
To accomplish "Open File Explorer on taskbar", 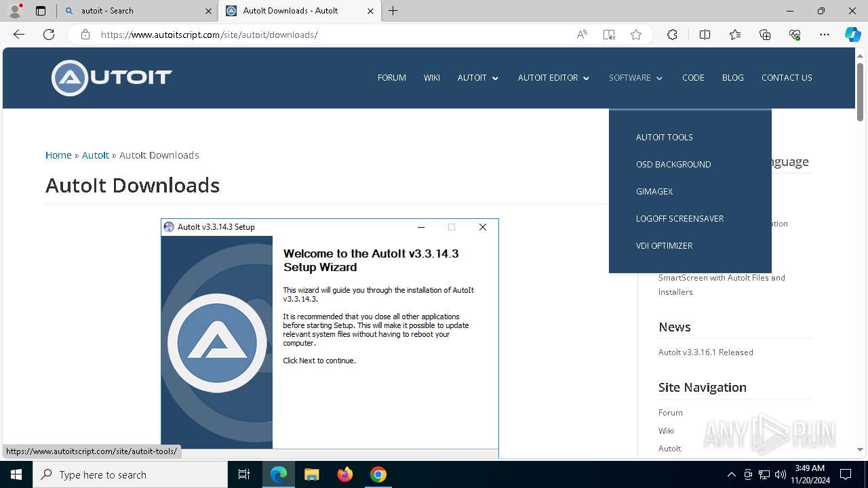I will pyautogui.click(x=311, y=474).
